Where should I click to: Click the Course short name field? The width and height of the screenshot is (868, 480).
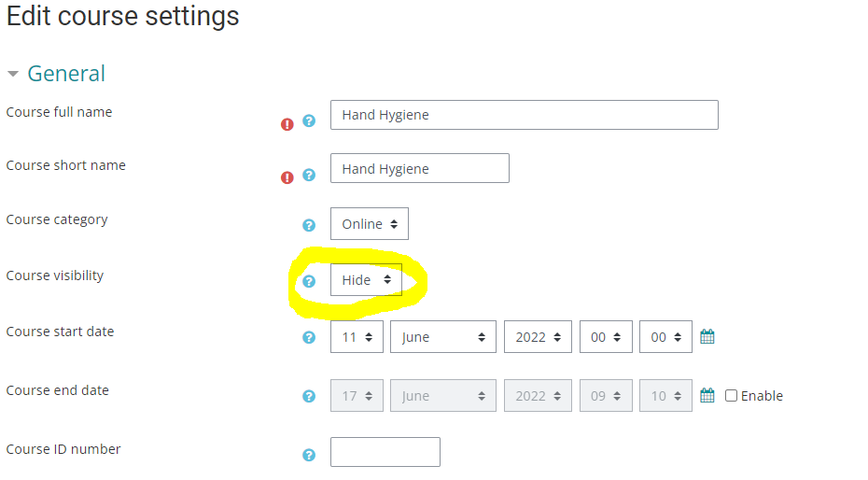click(419, 168)
